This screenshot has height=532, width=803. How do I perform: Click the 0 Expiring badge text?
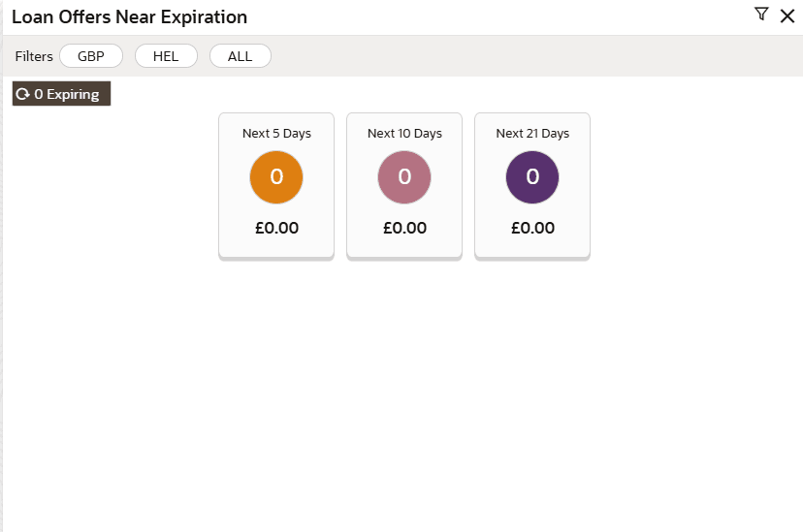tap(67, 94)
